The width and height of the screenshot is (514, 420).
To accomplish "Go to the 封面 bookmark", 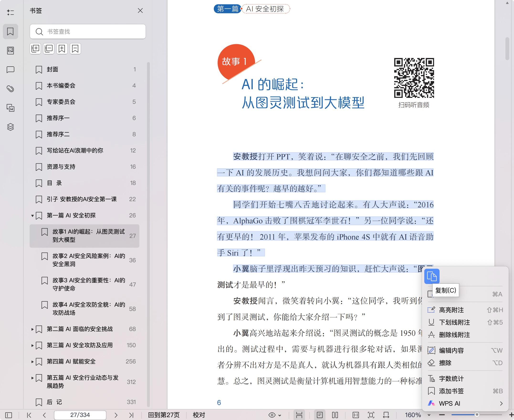I will point(84,69).
